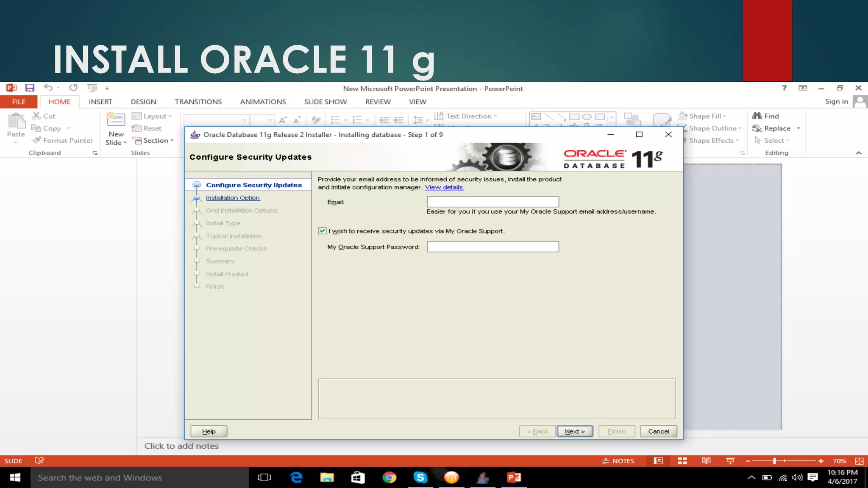868x488 pixels.
Task: Switch to the INSERT tab
Action: point(100,102)
